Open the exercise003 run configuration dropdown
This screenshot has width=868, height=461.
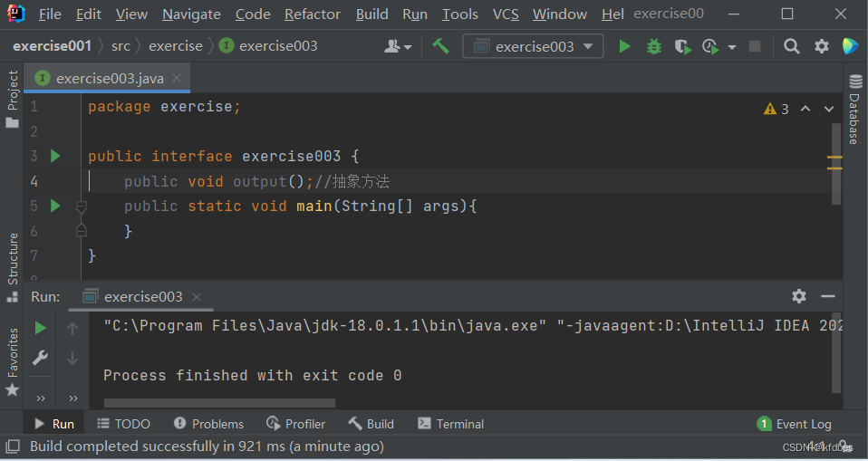(533, 46)
